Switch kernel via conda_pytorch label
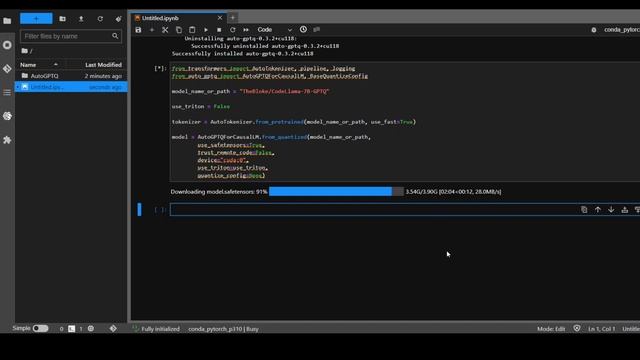The height and width of the screenshot is (360, 640). click(x=622, y=30)
